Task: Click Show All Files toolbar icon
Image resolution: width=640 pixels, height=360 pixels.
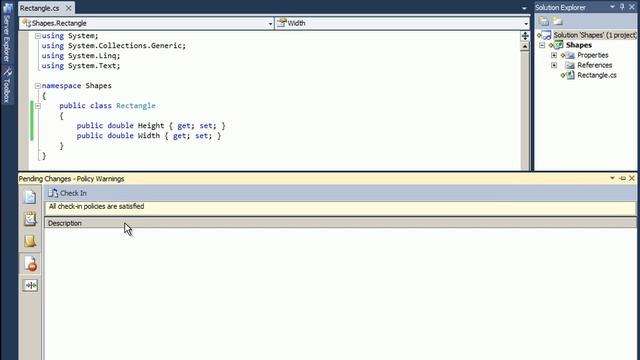Action: [557, 21]
